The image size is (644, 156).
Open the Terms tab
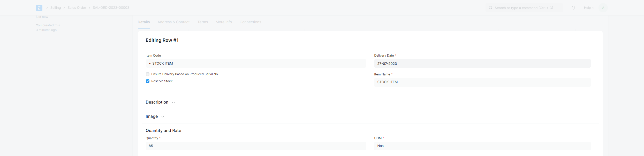tap(202, 22)
